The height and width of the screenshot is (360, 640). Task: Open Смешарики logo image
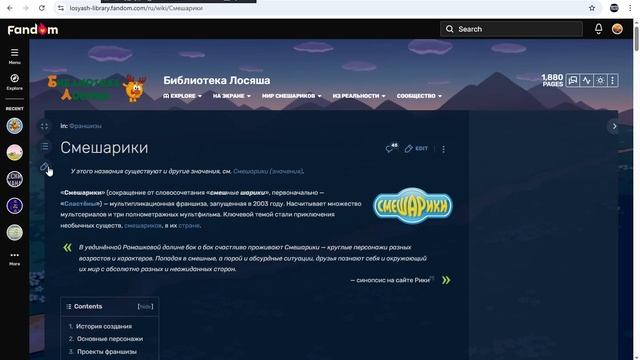tap(413, 206)
